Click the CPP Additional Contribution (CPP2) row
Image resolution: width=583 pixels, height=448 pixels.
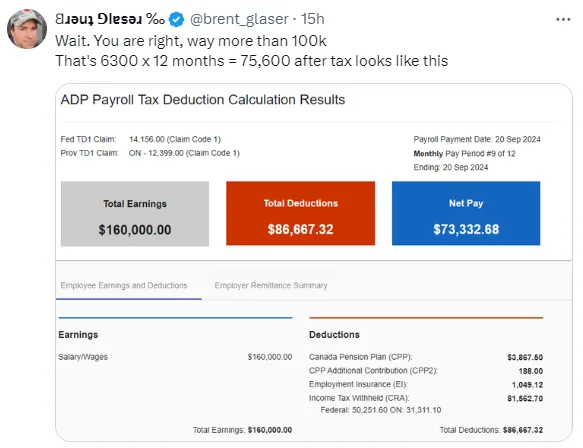click(426, 371)
